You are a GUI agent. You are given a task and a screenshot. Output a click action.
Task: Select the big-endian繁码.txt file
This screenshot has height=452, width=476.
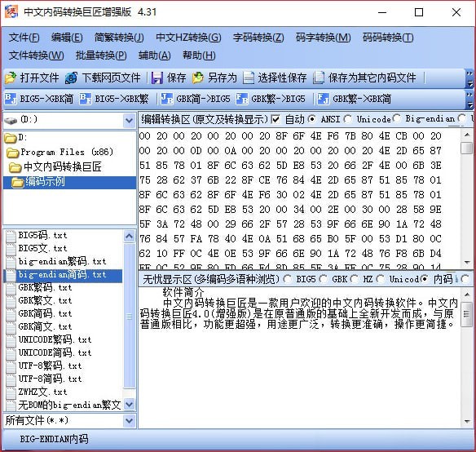coord(62,262)
